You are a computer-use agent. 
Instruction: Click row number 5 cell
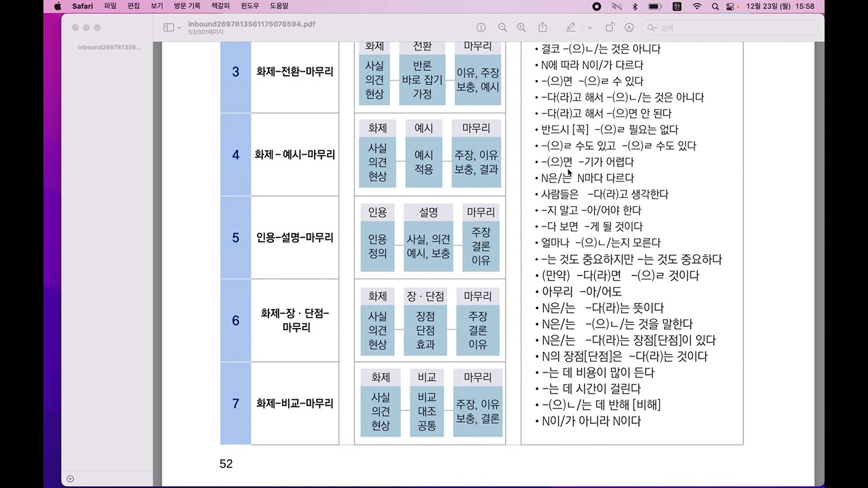tap(236, 237)
